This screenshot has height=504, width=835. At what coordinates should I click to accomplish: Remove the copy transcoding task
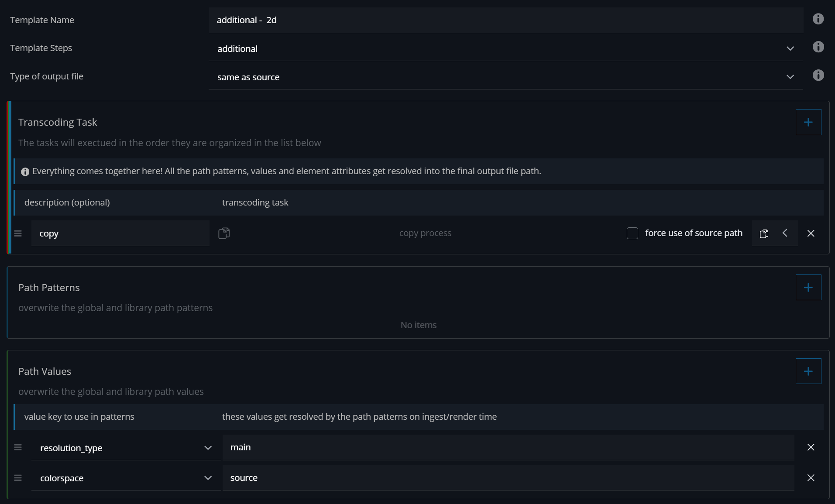(811, 233)
